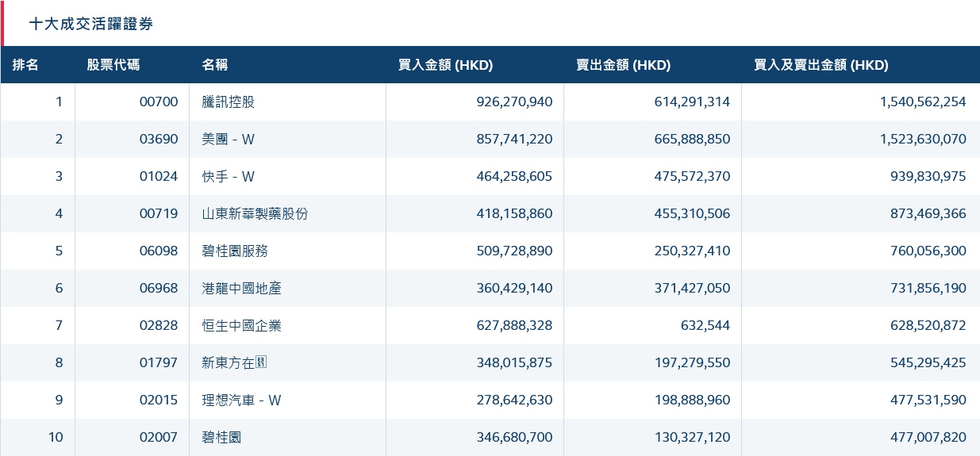Click the 港龍中國地產 stock name
This screenshot has width=980, height=456.
click(241, 288)
